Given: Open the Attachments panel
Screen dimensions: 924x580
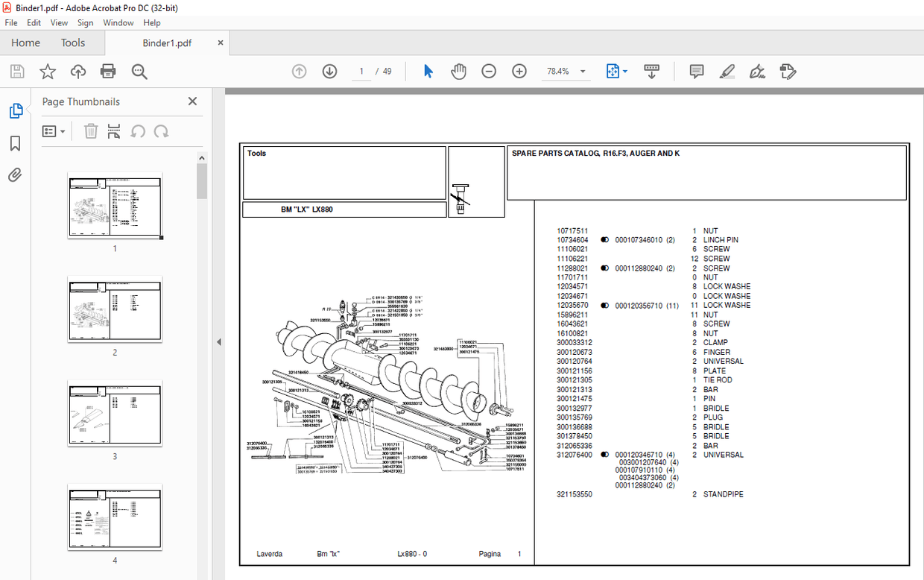Looking at the screenshot, I should pyautogui.click(x=14, y=174).
